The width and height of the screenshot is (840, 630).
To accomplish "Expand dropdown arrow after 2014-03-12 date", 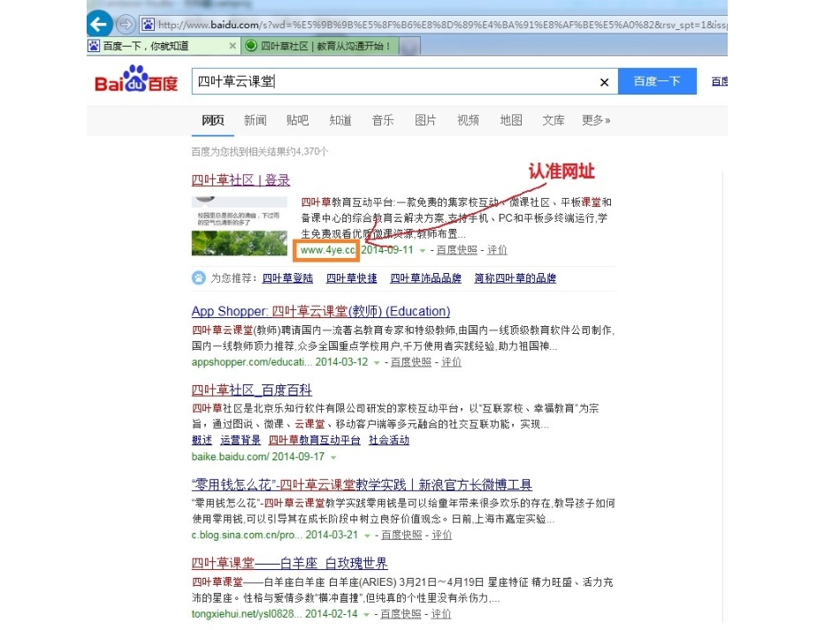I will 377,362.
